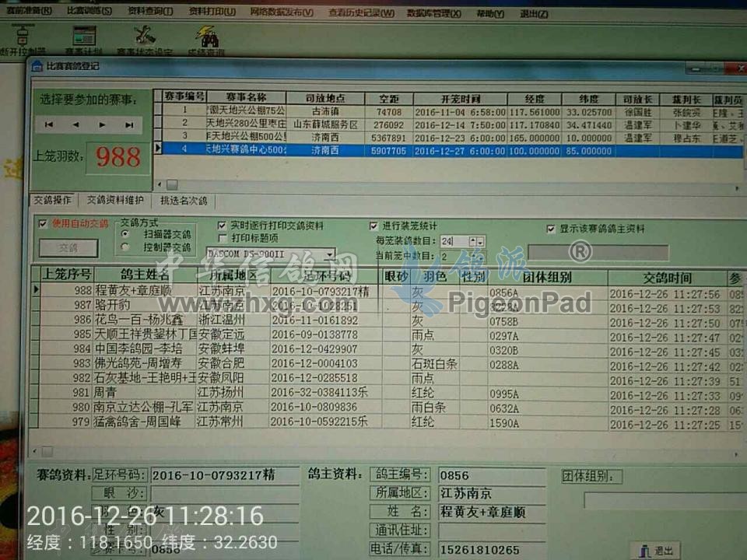Click the pigeon table horizontal scrollbar left arrow
747x560 pixels.
point(35,450)
